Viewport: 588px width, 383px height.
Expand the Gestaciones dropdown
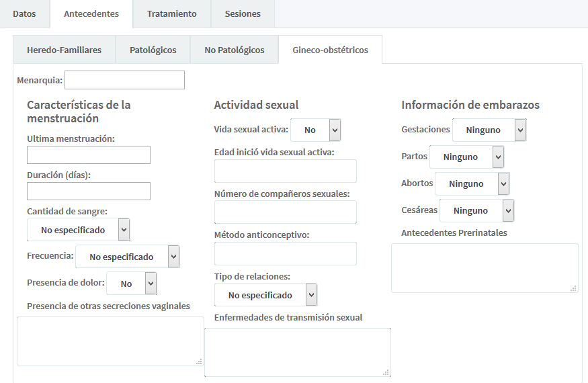click(489, 130)
